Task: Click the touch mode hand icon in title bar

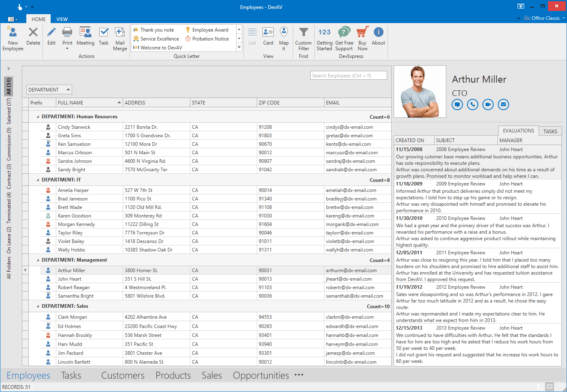Action: [19, 7]
